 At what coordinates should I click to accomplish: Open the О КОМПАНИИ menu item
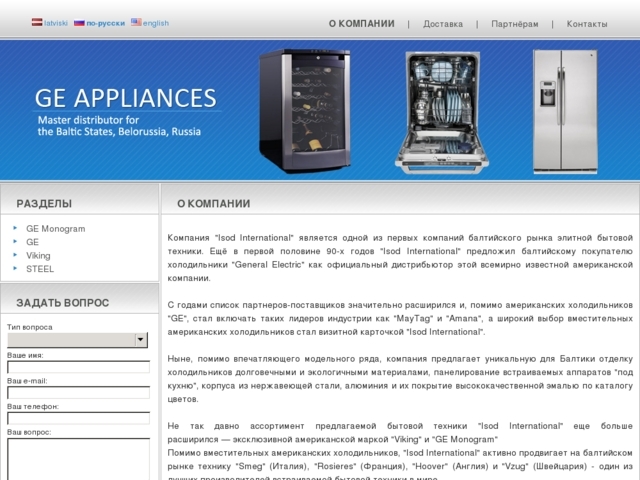[x=362, y=24]
